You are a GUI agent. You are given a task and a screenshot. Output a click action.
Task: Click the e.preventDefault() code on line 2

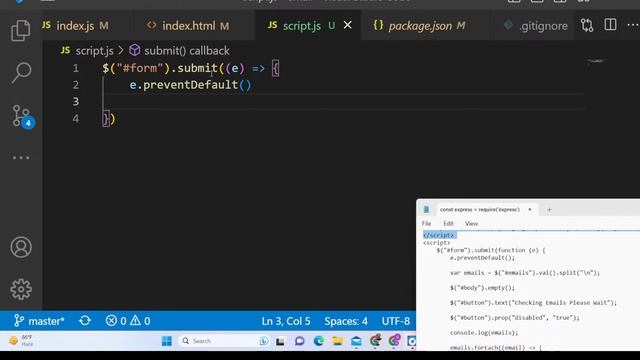click(x=190, y=85)
